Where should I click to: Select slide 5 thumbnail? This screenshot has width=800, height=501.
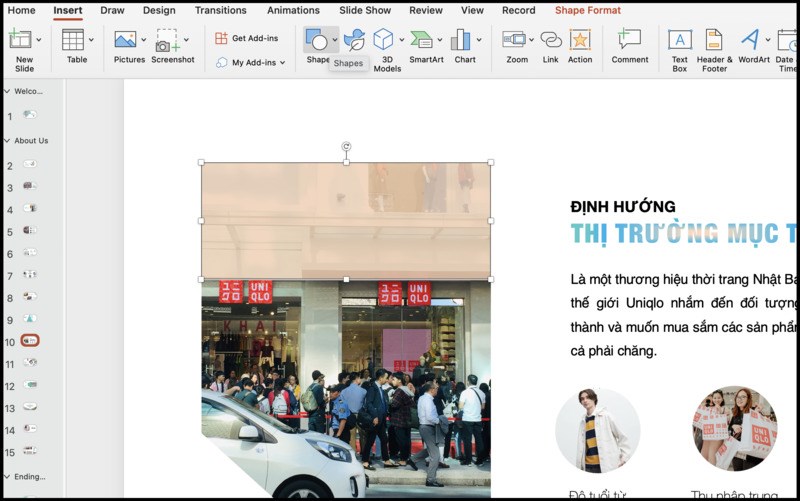tap(30, 230)
